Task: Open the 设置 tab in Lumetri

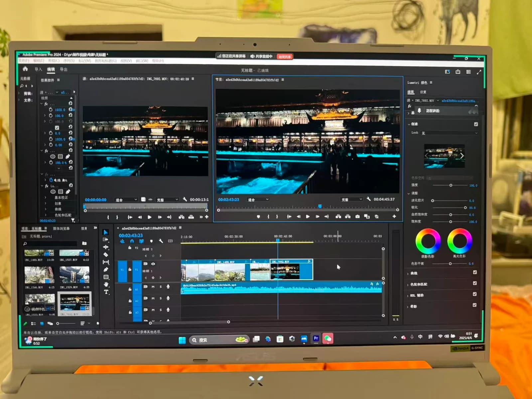Action: 423,92
